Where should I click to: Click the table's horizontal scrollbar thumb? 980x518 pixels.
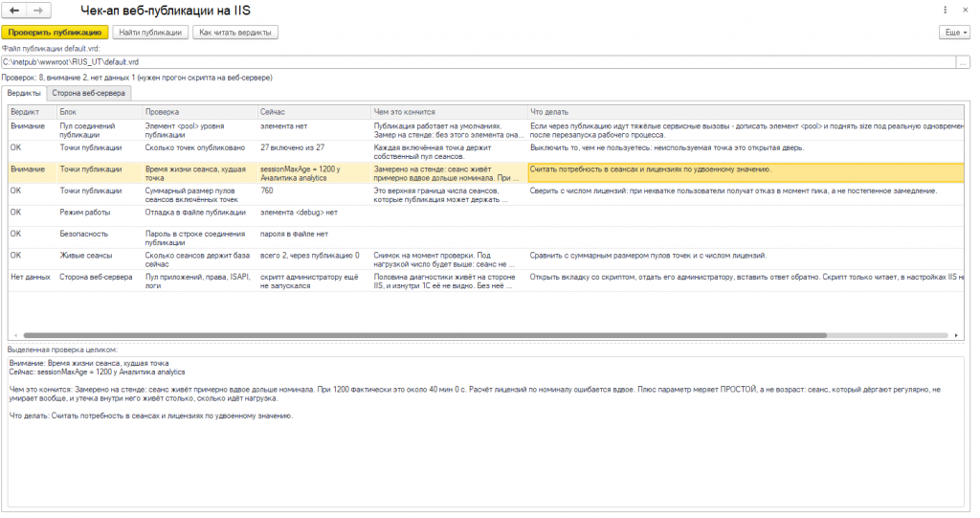point(425,335)
